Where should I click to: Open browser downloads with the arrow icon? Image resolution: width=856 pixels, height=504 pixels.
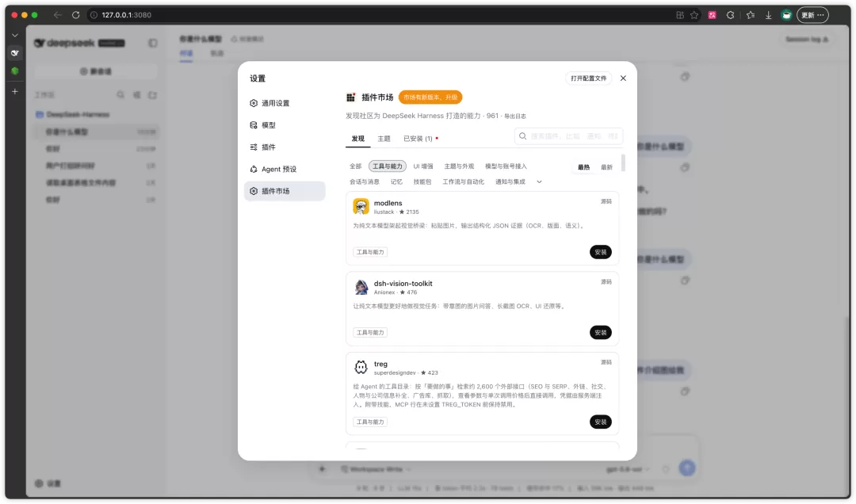tap(768, 15)
